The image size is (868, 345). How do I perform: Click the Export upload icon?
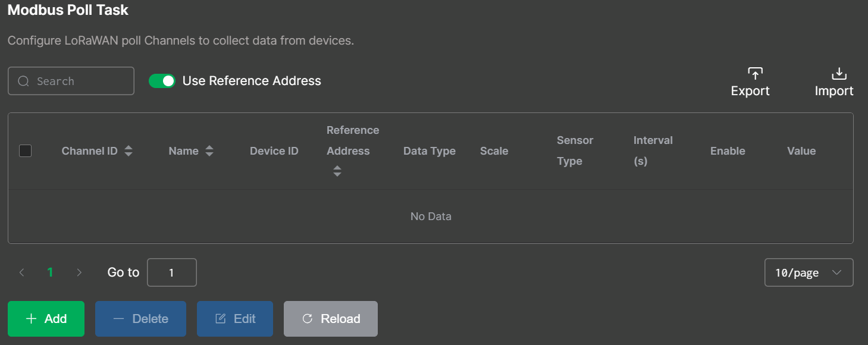pos(755,74)
